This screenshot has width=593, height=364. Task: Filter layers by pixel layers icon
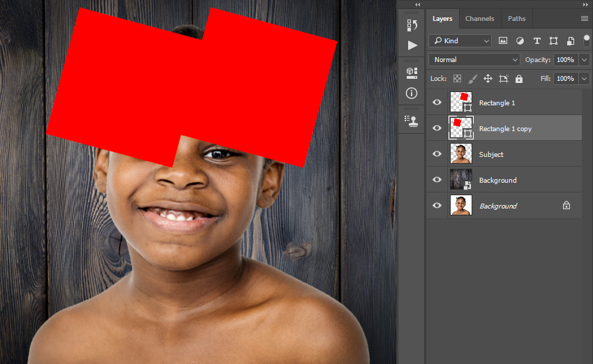pyautogui.click(x=502, y=41)
